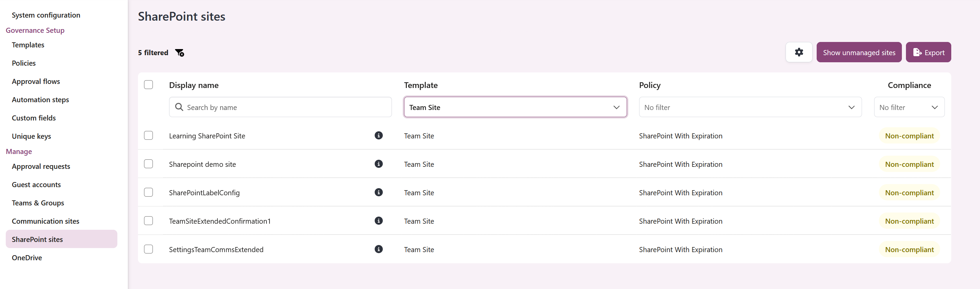Screen dimensions: 980x289
Task: Open Approval flows
Action: tap(36, 82)
